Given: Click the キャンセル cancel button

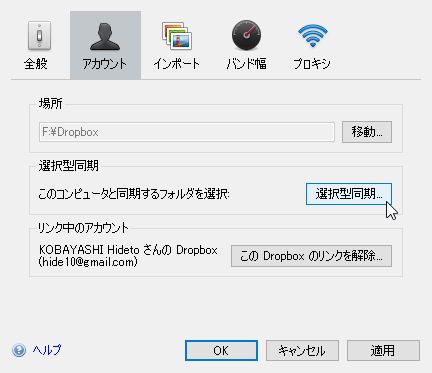Looking at the screenshot, I should click(x=302, y=350).
